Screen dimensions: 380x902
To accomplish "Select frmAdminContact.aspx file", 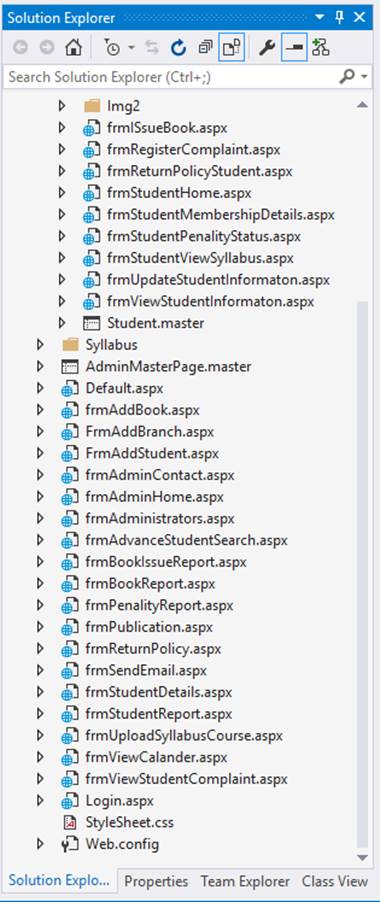I will click(x=160, y=475).
